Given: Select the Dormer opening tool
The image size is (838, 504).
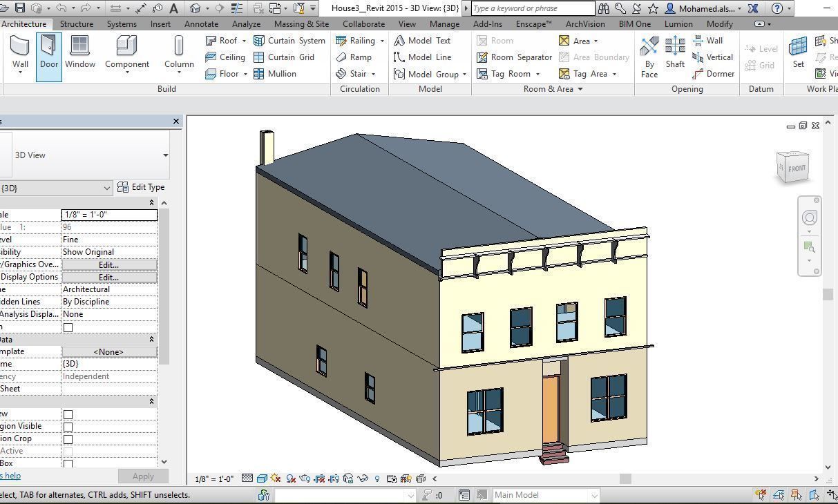Looking at the screenshot, I should click(713, 74).
